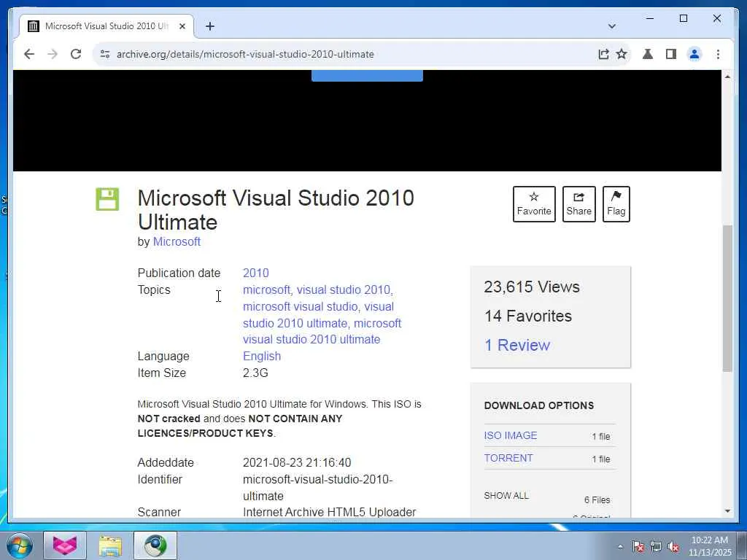
Task: Go back to the previous page
Action: (x=29, y=54)
